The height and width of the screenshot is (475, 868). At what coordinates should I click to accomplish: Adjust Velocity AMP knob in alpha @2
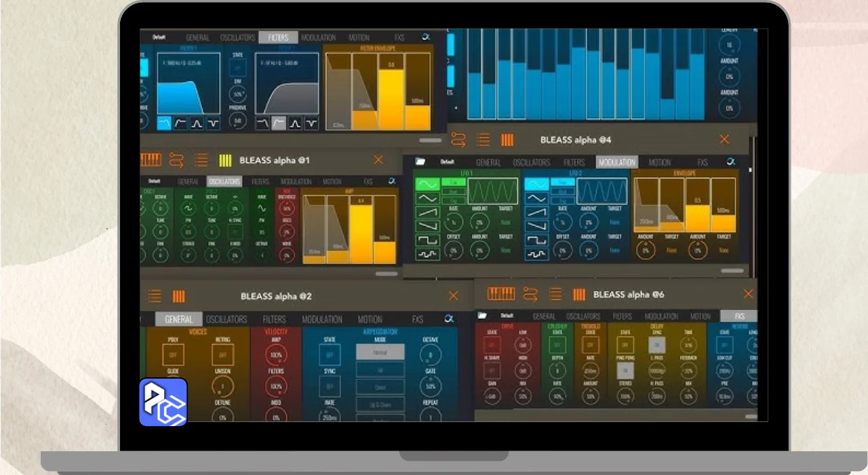(276, 355)
